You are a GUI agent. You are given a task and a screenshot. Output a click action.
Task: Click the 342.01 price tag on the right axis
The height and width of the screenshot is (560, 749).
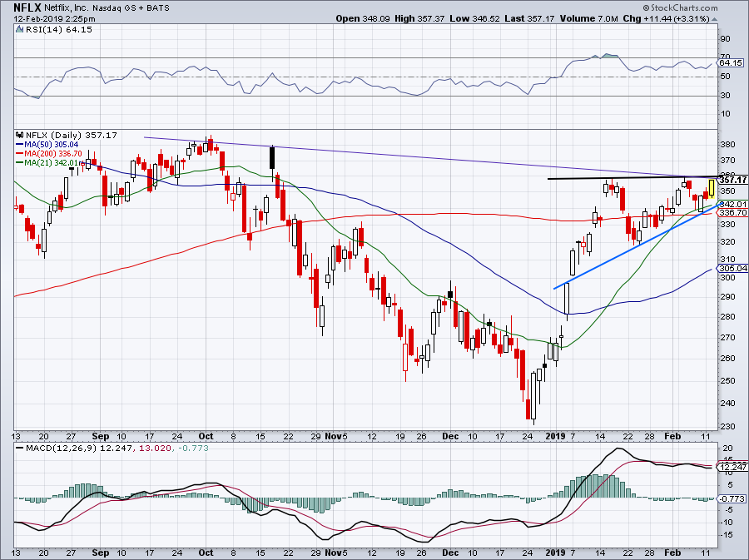coord(732,204)
